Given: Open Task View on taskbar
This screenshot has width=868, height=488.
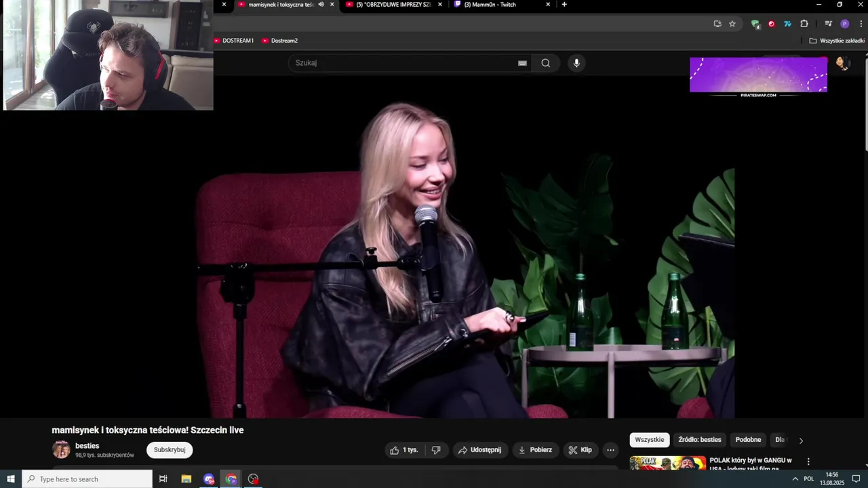Looking at the screenshot, I should [163, 479].
